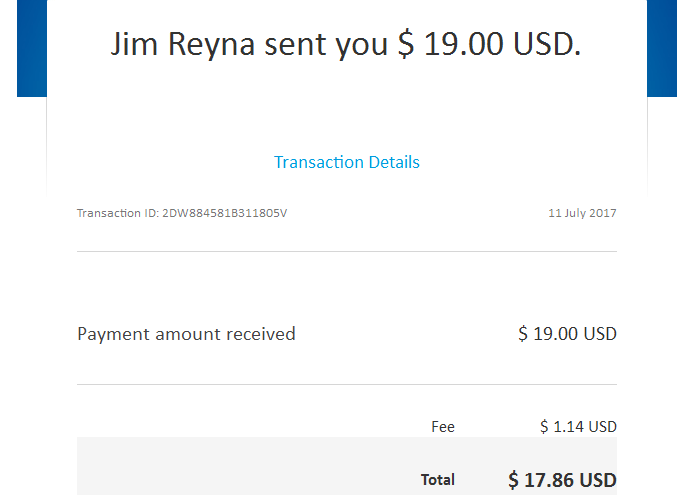Click the $ 1.14 USD fee amount

click(x=578, y=427)
